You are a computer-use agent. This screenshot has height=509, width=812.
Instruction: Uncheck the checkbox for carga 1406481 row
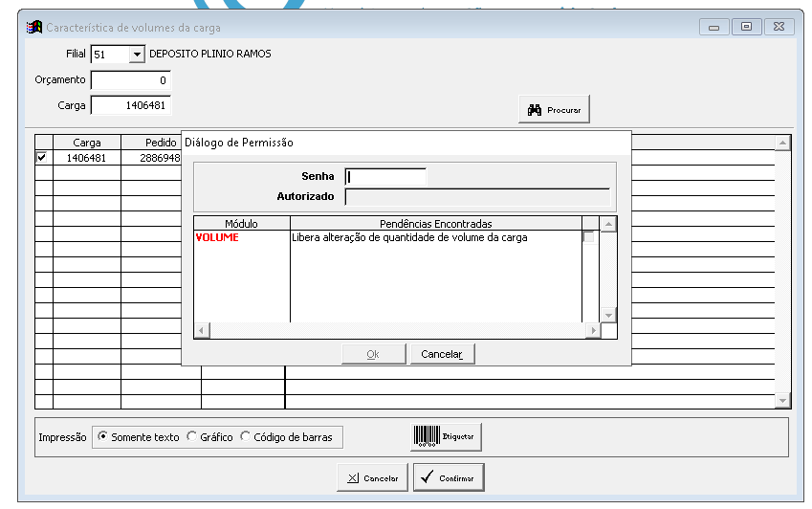click(42, 158)
